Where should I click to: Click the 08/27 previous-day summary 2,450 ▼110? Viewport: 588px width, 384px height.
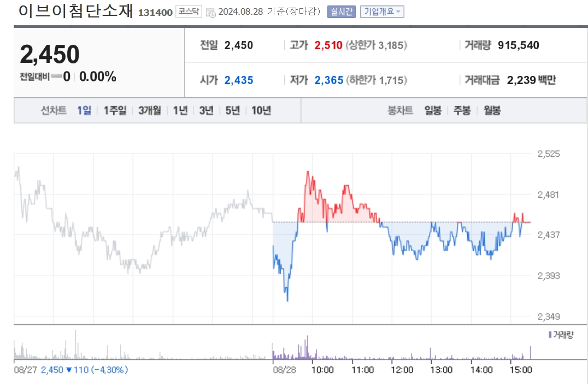click(x=71, y=370)
